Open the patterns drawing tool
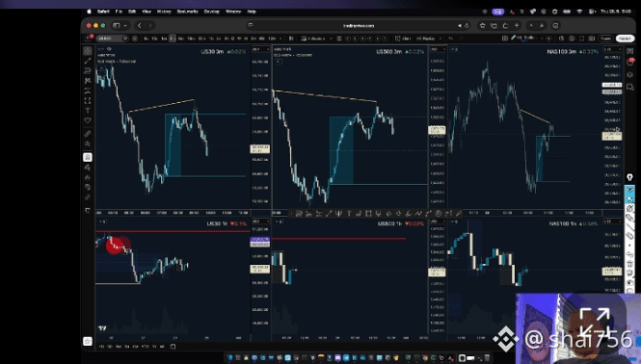Screen dimensions: 641x364 88,81
